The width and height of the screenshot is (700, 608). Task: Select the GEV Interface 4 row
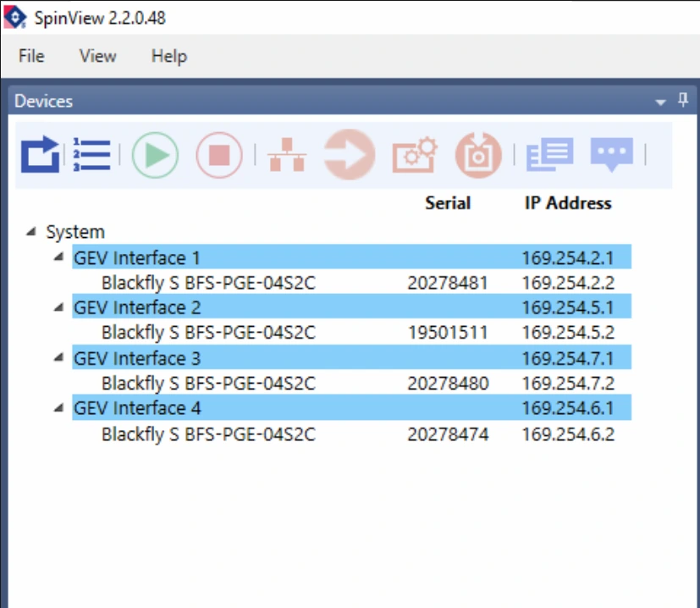click(x=352, y=407)
